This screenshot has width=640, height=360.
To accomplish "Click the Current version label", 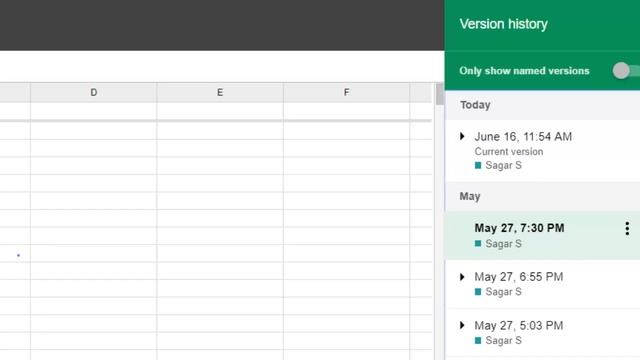I will click(x=509, y=151).
